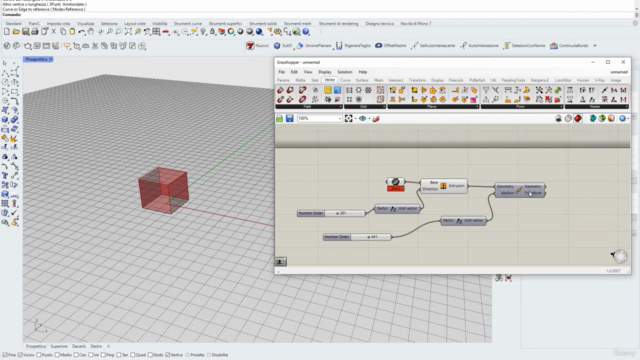The image size is (640, 360).
Task: Switch to the Transform tab in Grasshopper
Action: 417,80
